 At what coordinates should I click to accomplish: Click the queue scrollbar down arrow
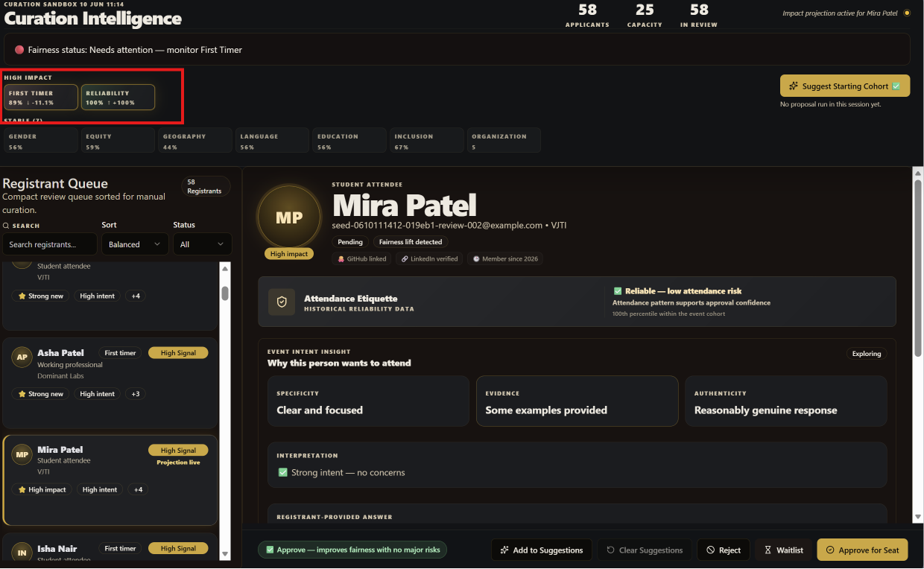[225, 554]
